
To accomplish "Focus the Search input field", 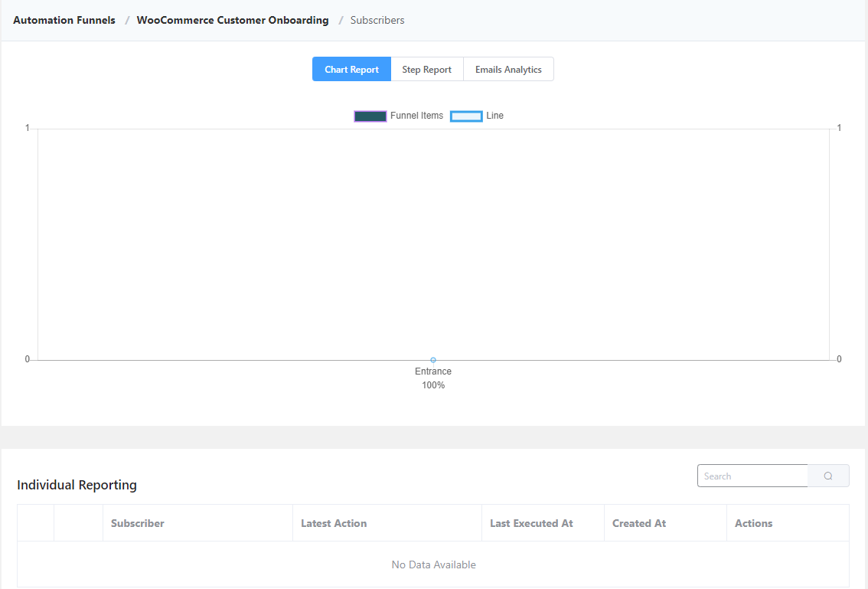I will (752, 476).
